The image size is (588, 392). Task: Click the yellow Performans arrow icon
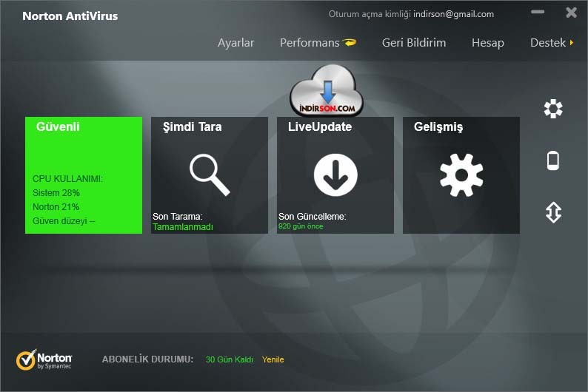[x=350, y=42]
